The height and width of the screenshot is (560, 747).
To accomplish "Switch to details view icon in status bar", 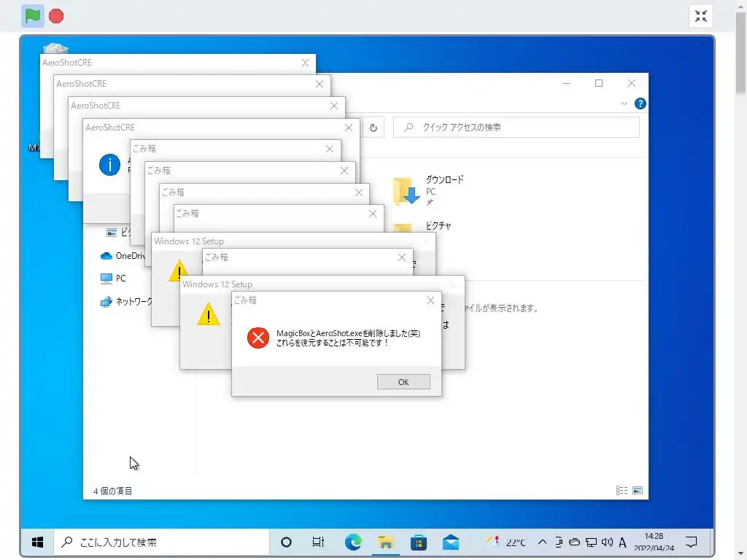I will (622, 490).
